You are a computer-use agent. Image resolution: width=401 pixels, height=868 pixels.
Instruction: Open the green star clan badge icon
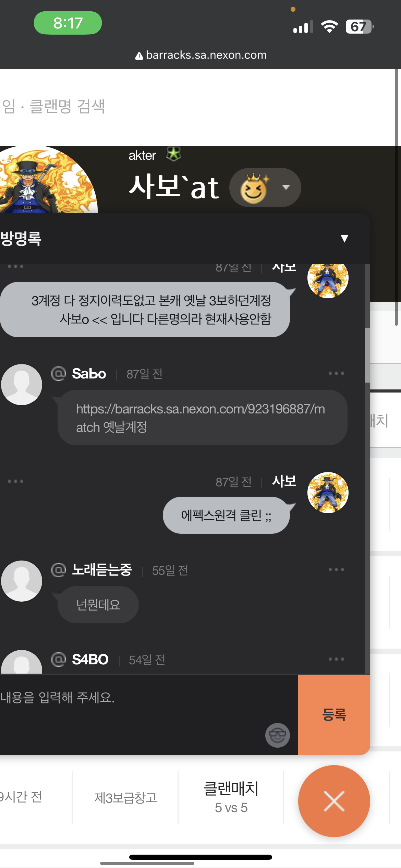coord(173,154)
